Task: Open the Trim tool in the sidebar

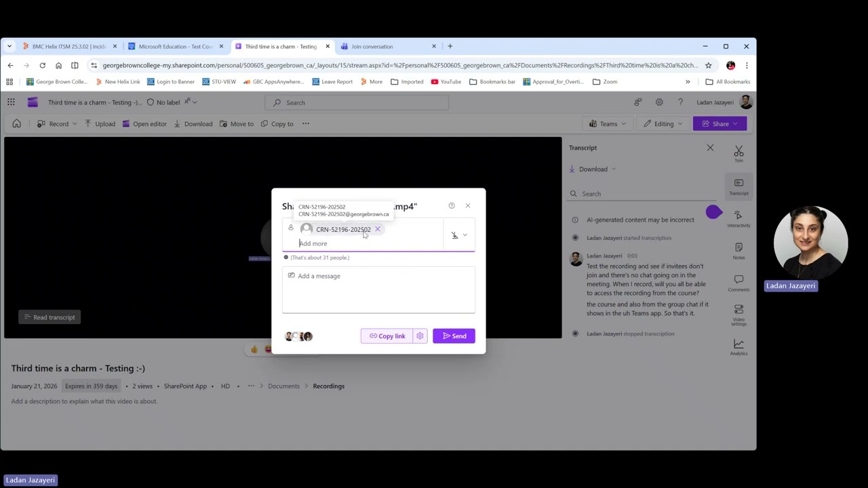Action: point(738,154)
